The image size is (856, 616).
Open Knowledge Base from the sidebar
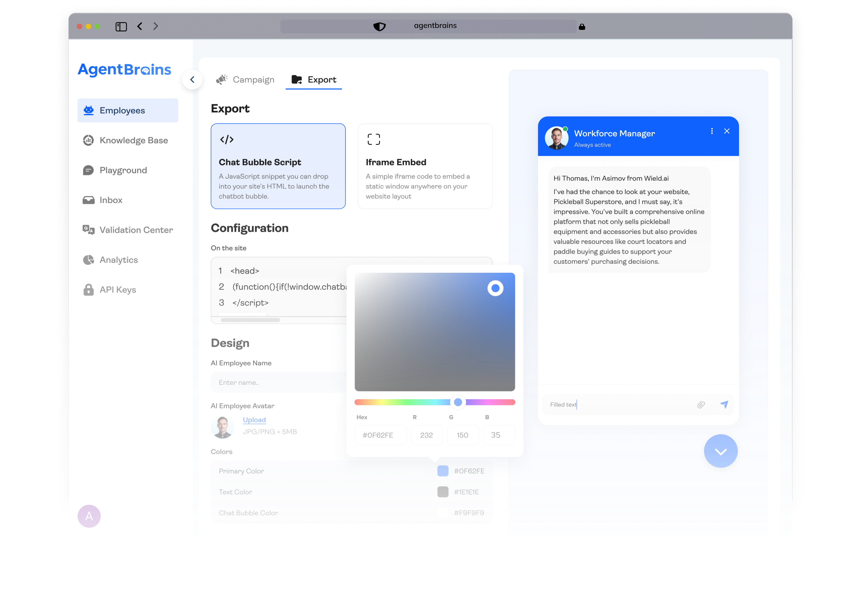[x=133, y=140]
